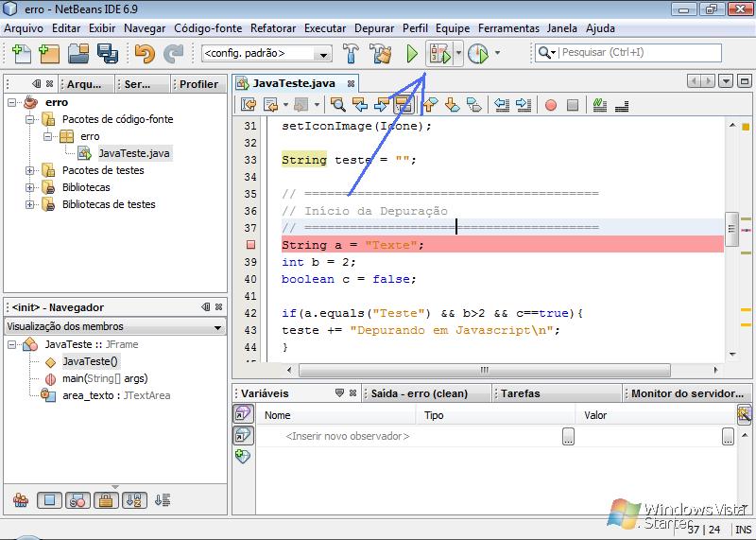Image resolution: width=756 pixels, height=540 pixels.
Task: Toggle Sort by Source in Navigator
Action: coord(163,500)
